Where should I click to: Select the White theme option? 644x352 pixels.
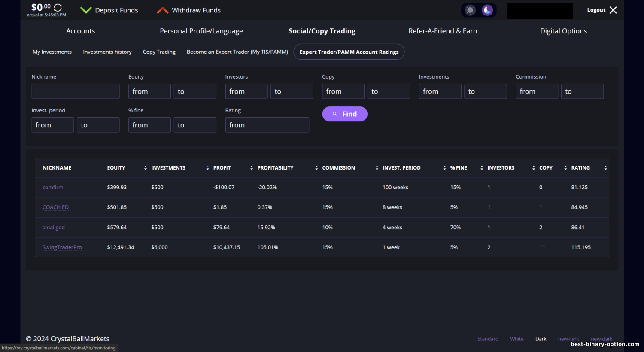516,339
